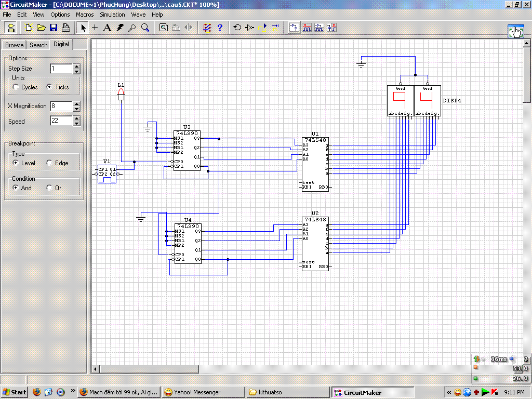Viewport: 532px width, 399px height.
Task: Open the Simulation menu
Action: point(112,15)
